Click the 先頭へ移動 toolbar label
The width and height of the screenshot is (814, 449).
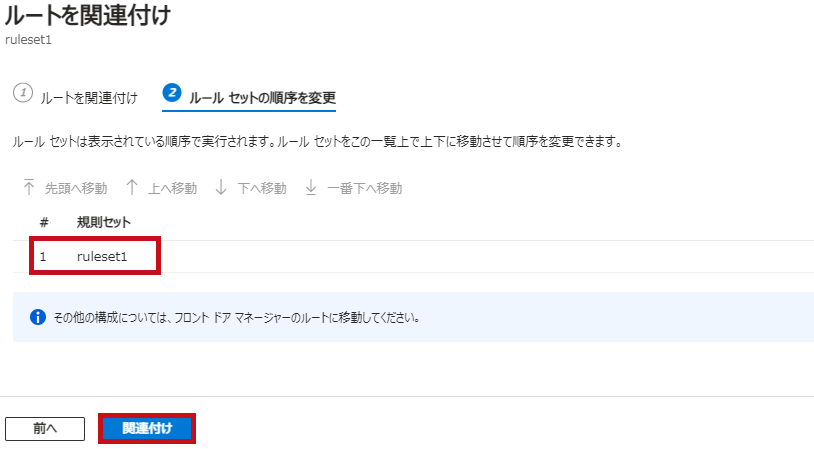coord(76,188)
